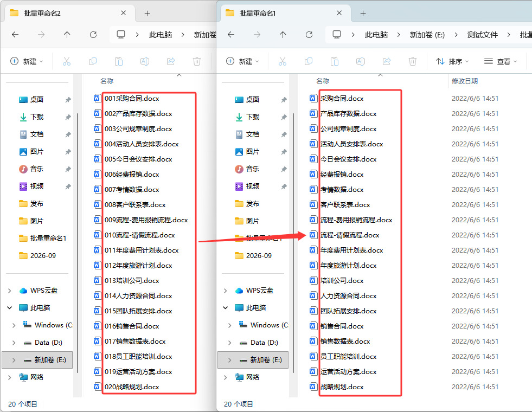Open the 新建 dropdown in 批量重命名1 window
Viewport: 532px width, 412px height.
point(242,61)
